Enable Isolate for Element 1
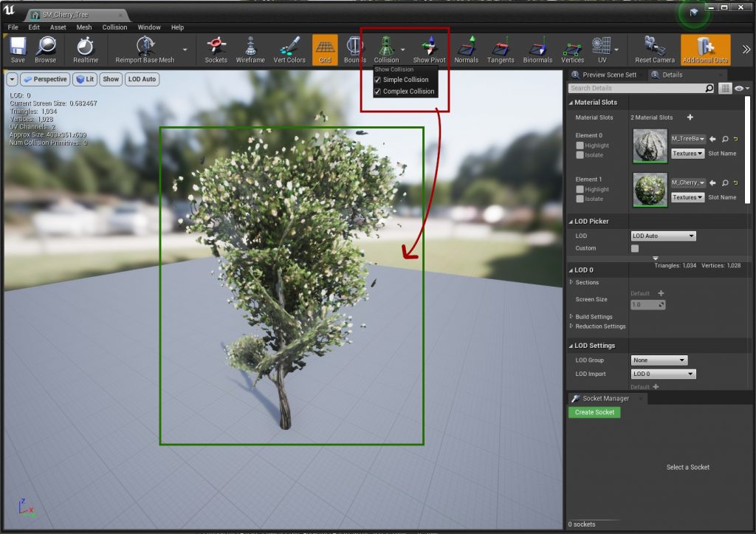 tap(580, 199)
